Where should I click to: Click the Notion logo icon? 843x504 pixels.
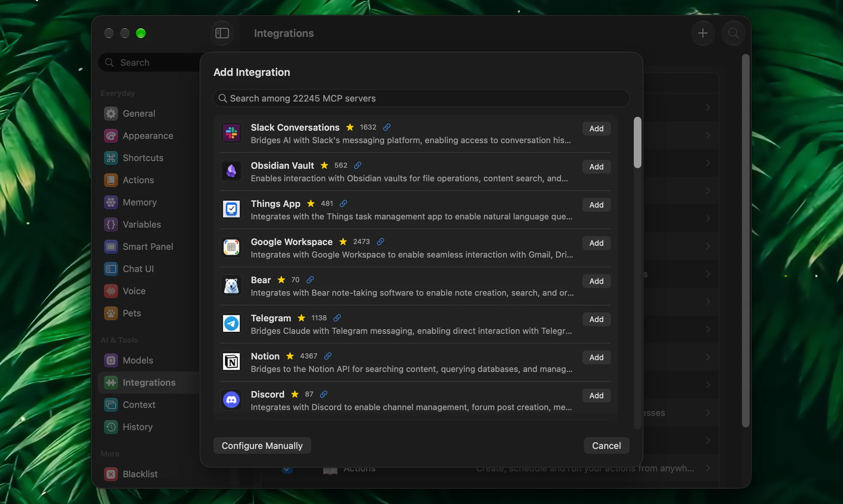[231, 362]
